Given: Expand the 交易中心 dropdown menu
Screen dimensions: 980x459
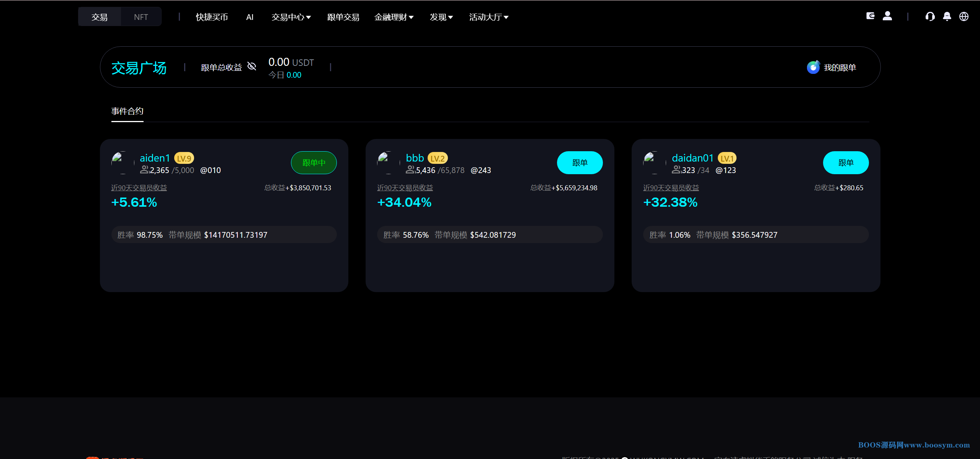Looking at the screenshot, I should pos(291,17).
